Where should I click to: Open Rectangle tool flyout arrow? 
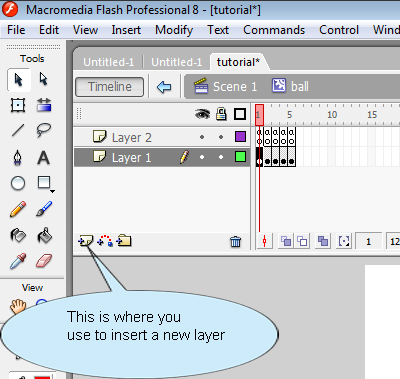tap(52, 191)
